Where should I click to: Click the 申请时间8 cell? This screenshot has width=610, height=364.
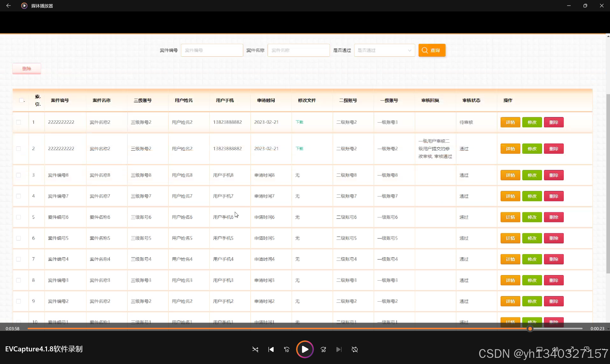pos(264,175)
